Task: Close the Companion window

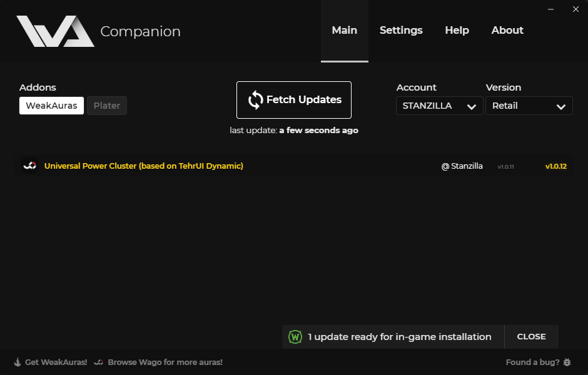Action: [575, 9]
